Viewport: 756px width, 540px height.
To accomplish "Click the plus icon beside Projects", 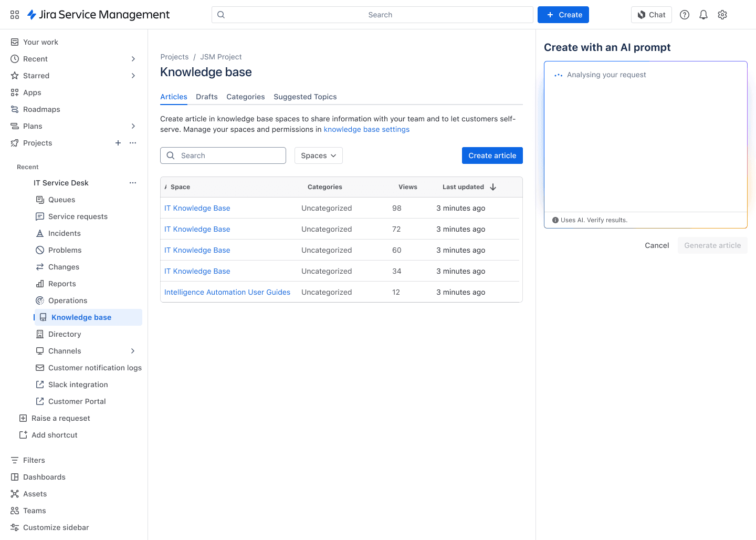I will pos(118,143).
